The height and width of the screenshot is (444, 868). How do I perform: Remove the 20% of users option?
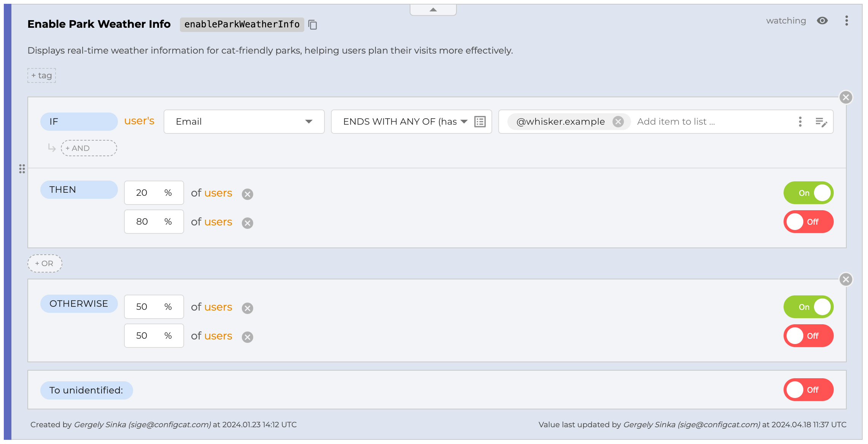coord(248,194)
